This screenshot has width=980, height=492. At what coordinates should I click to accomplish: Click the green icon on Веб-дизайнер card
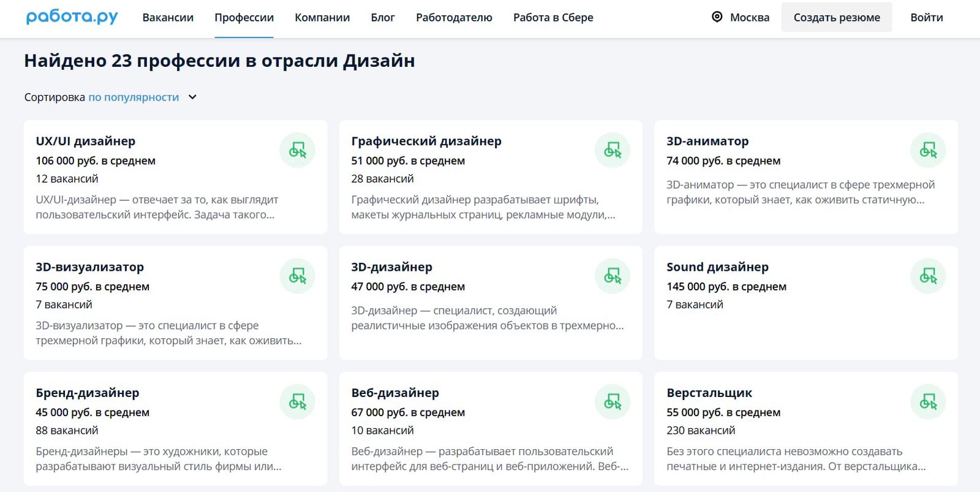point(612,402)
